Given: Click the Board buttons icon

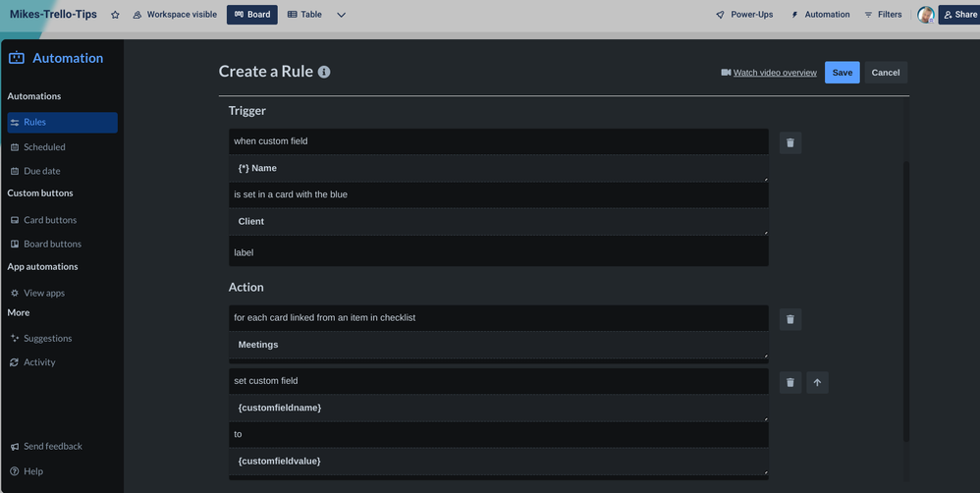Looking at the screenshot, I should tap(15, 244).
